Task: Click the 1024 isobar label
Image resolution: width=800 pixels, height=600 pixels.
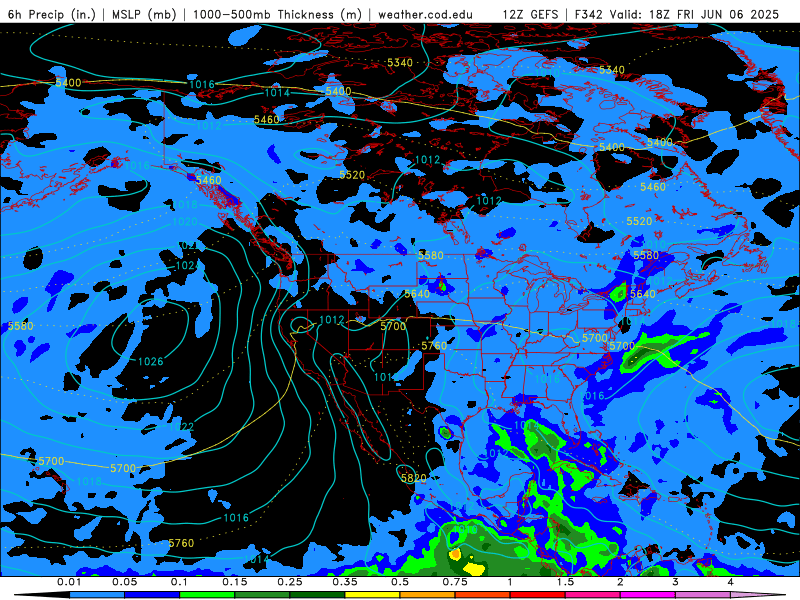Action: (x=187, y=266)
